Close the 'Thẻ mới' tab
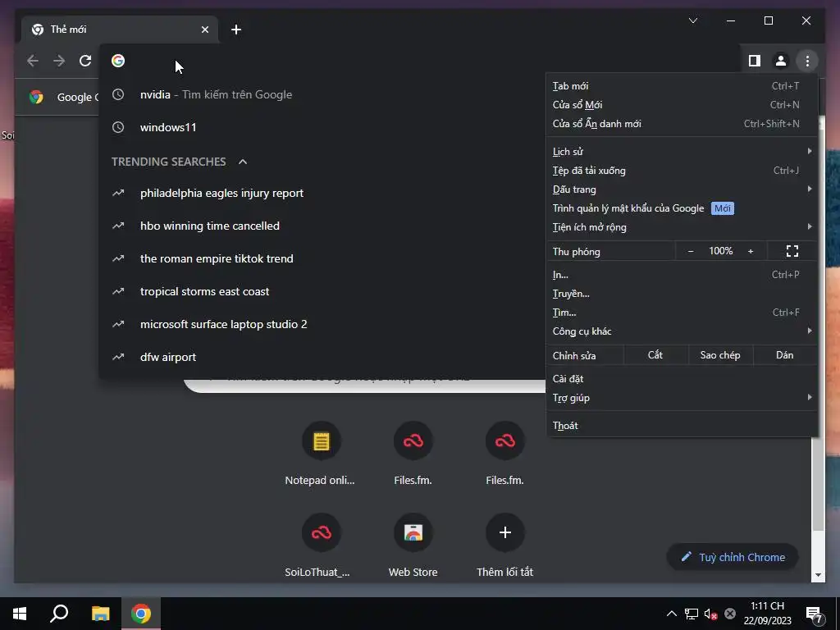The width and height of the screenshot is (840, 630). coord(204,30)
